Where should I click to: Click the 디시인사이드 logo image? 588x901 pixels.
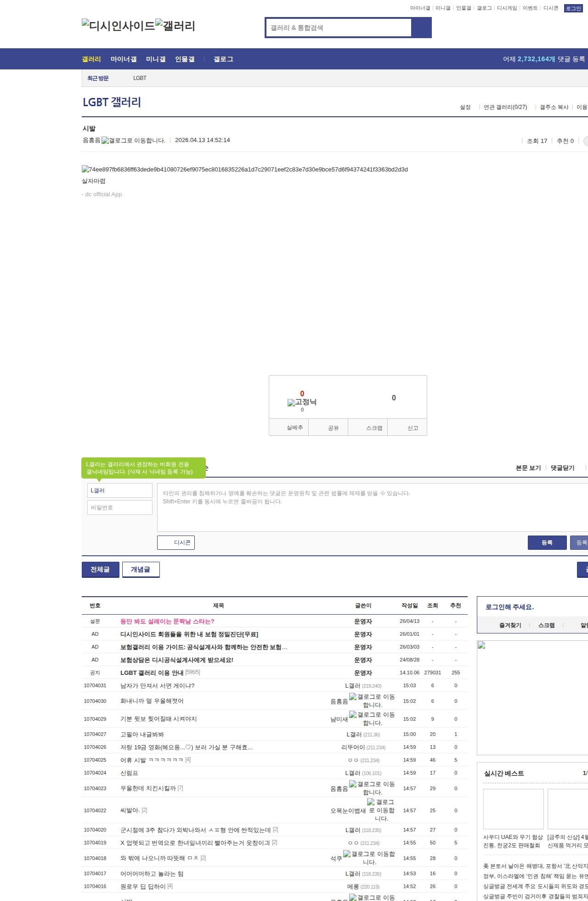(x=119, y=25)
